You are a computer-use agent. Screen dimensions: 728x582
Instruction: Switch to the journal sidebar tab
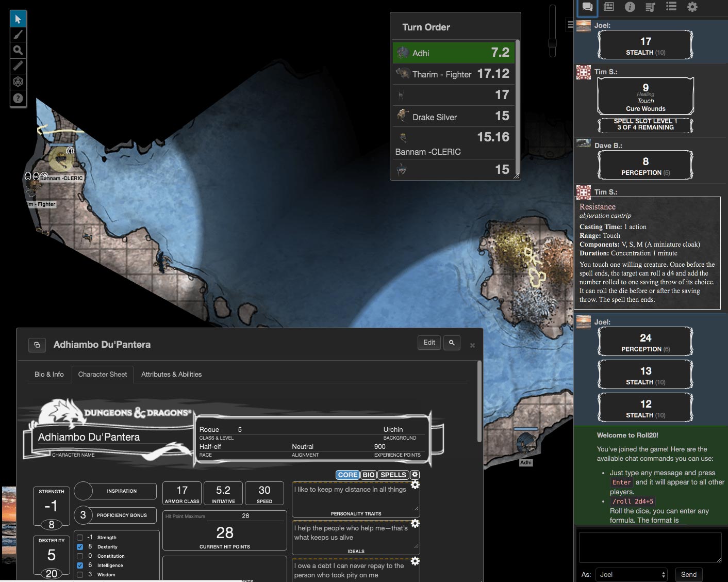609,8
